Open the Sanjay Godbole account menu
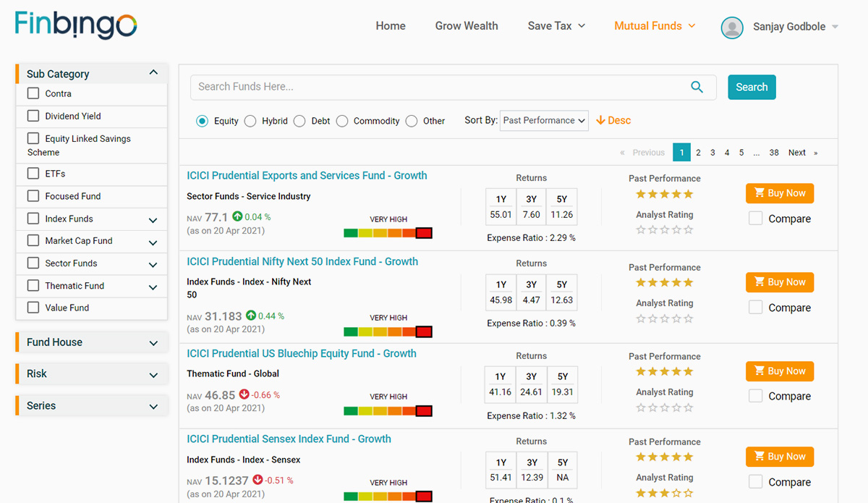 [794, 27]
